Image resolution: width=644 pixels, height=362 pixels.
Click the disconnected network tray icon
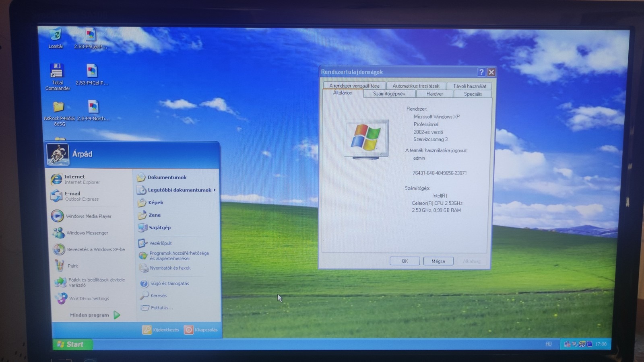pyautogui.click(x=568, y=344)
